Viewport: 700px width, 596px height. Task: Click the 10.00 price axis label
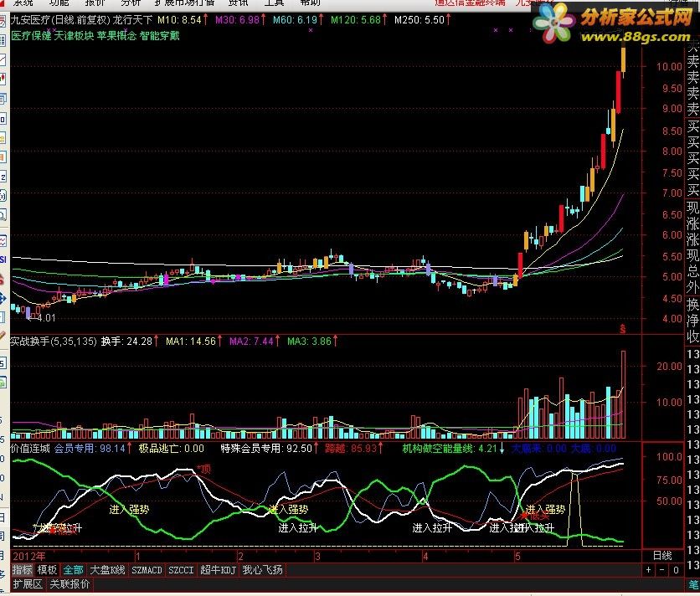tap(669, 66)
